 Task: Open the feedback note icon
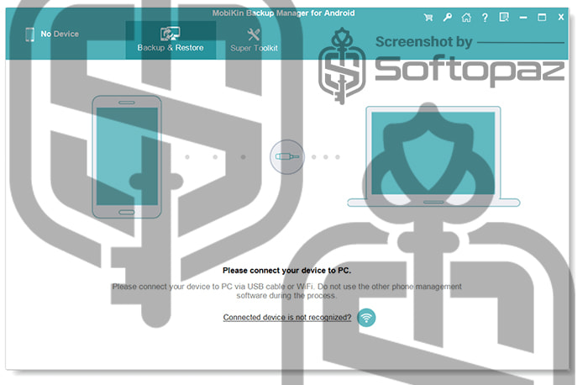pyautogui.click(x=504, y=18)
